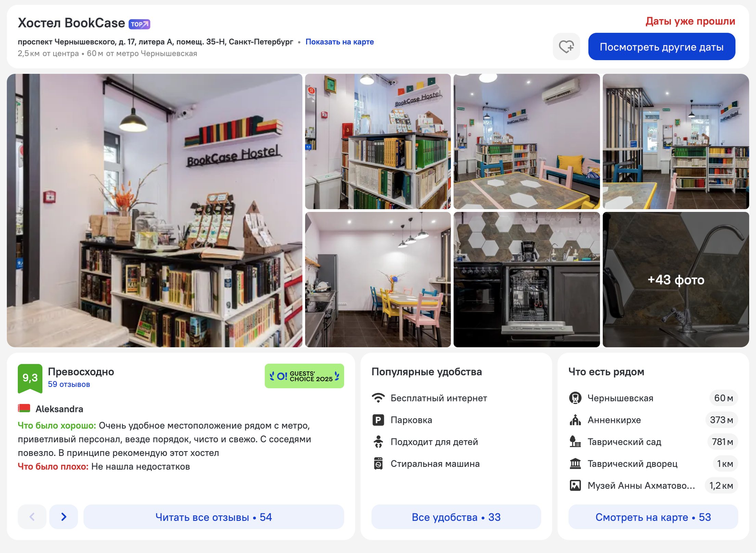The height and width of the screenshot is (553, 756).
Task: Click the Guests' Choice 2025 badge
Action: (304, 376)
